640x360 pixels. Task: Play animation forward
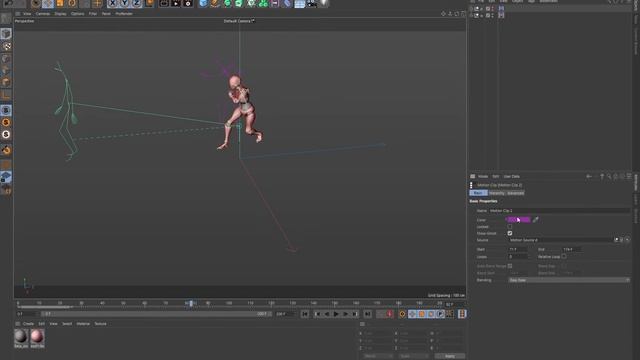tap(336, 314)
